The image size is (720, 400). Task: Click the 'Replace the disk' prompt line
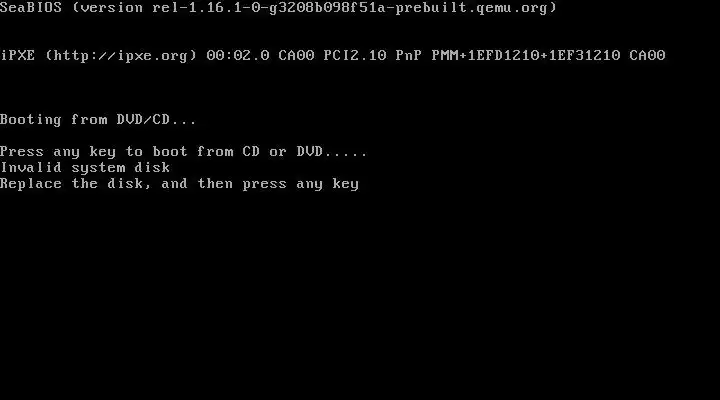pos(180,184)
